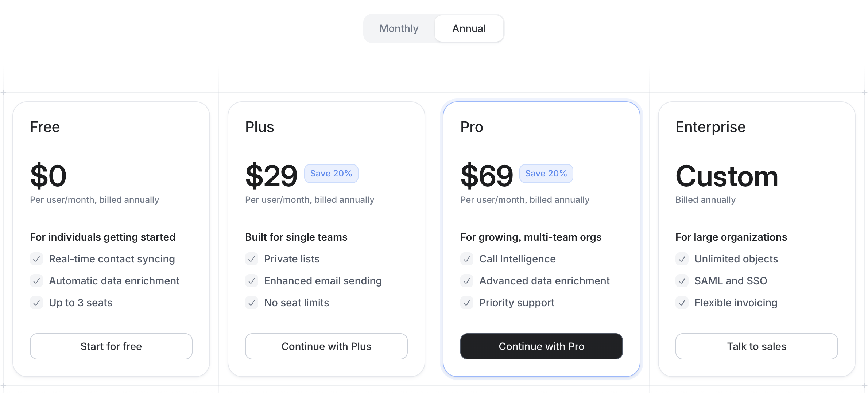Click the checkmark next to SAML and SSO

(x=682, y=281)
